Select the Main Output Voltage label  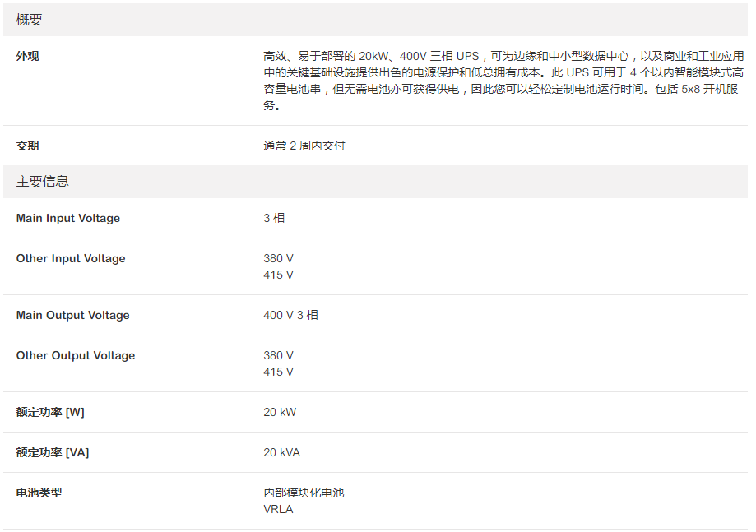(73, 315)
